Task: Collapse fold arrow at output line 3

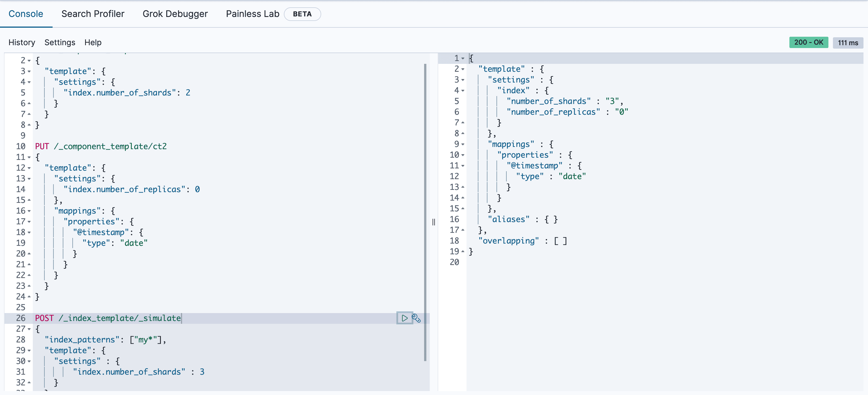Action: pyautogui.click(x=463, y=80)
